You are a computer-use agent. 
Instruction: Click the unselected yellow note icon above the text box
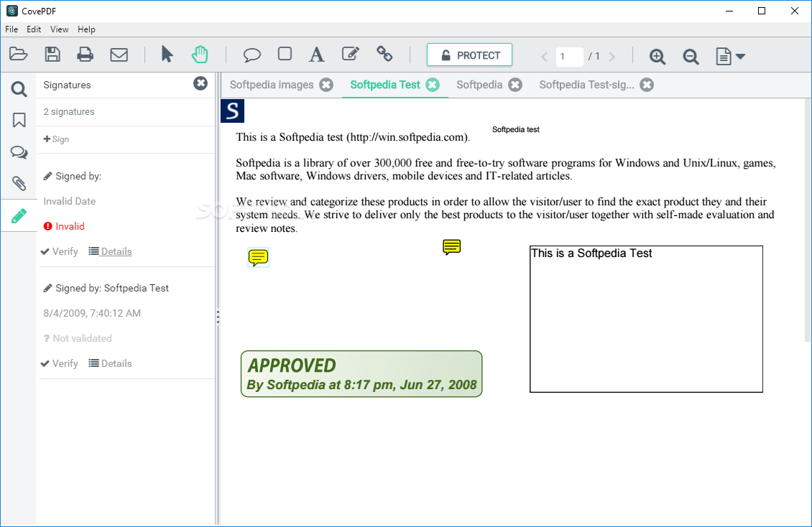451,247
